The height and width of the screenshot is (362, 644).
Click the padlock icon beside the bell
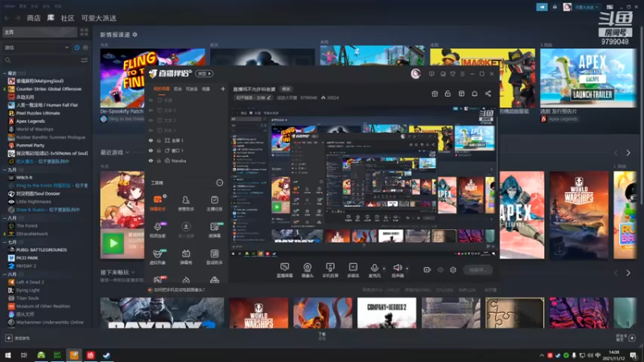point(448,93)
